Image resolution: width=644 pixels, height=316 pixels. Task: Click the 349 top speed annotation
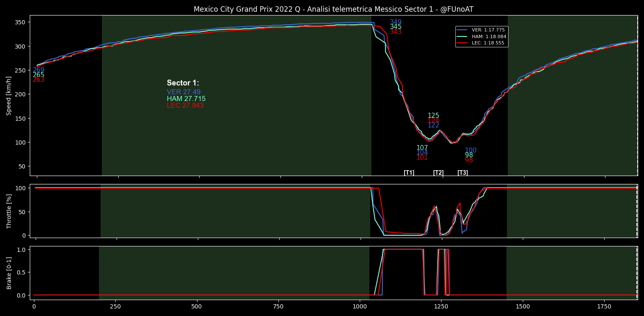click(x=396, y=22)
